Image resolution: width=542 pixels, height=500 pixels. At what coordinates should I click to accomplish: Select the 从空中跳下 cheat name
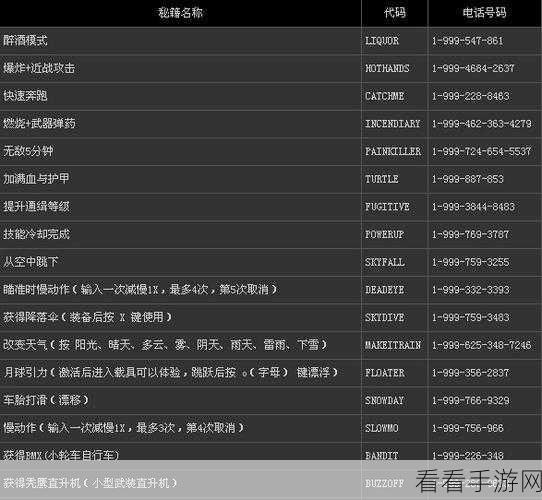click(x=30, y=262)
